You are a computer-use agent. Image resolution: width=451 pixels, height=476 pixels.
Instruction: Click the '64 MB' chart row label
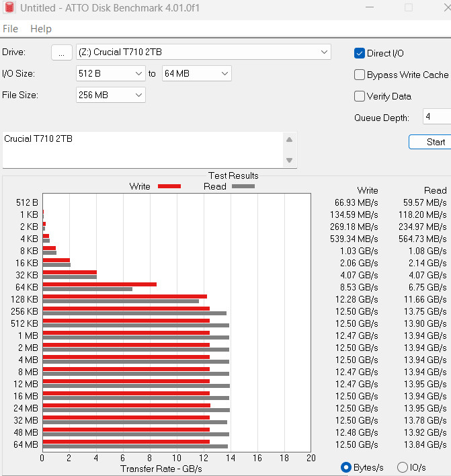[x=26, y=444]
